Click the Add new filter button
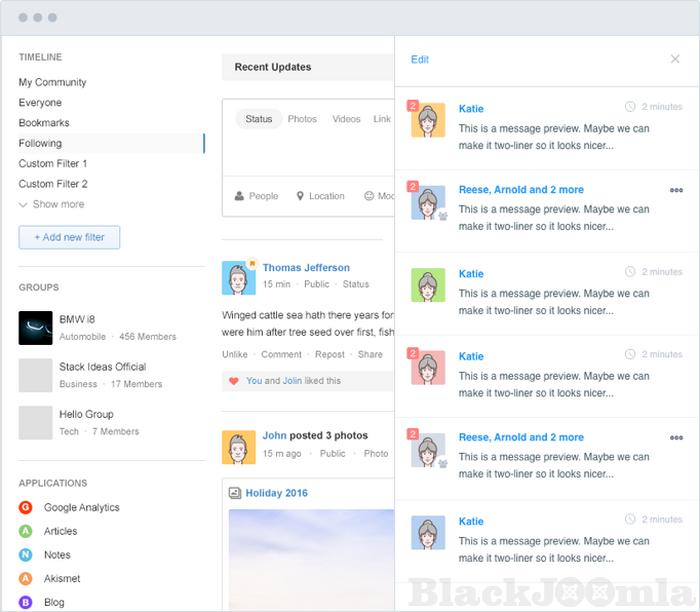Image resolution: width=700 pixels, height=612 pixels. point(69,237)
